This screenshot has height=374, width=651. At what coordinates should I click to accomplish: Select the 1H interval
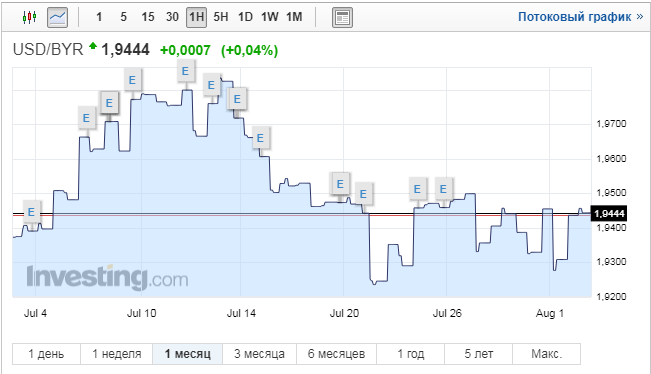196,17
